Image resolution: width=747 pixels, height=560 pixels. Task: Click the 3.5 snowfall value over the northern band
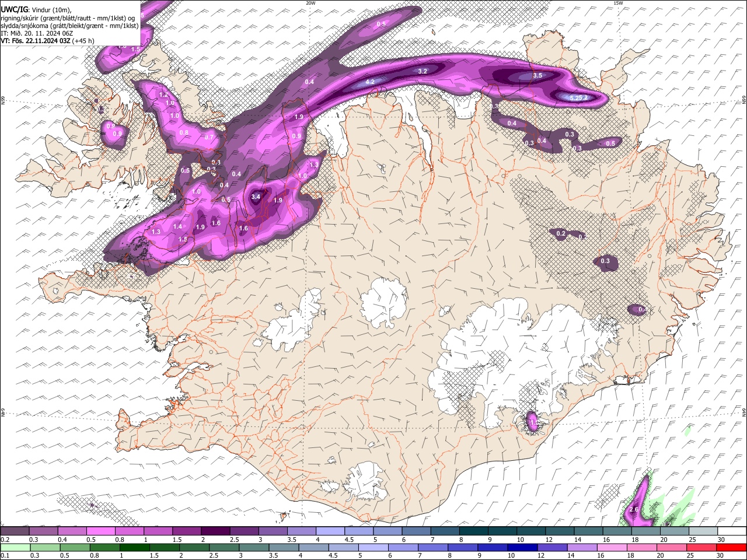(537, 75)
